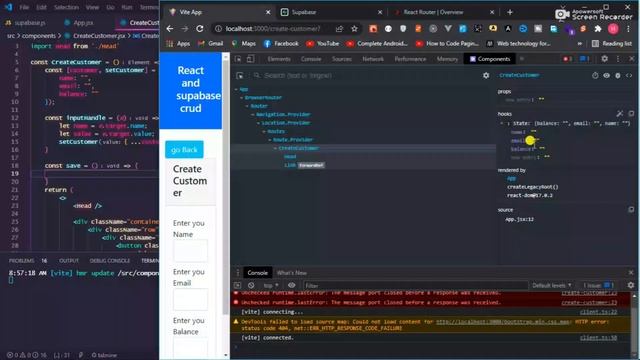Open the Default levels dropdown
The image size is (640, 360).
point(552,285)
